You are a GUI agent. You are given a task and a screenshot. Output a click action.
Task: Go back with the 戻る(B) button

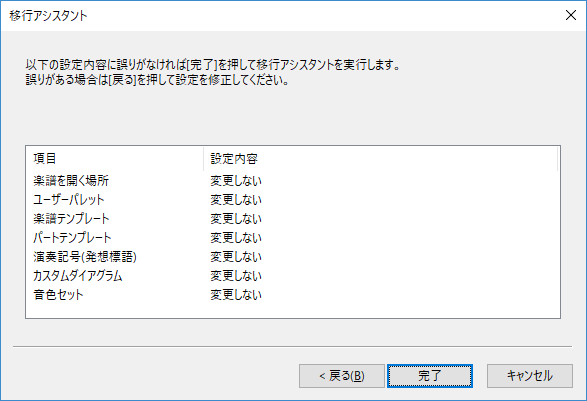[x=342, y=376]
